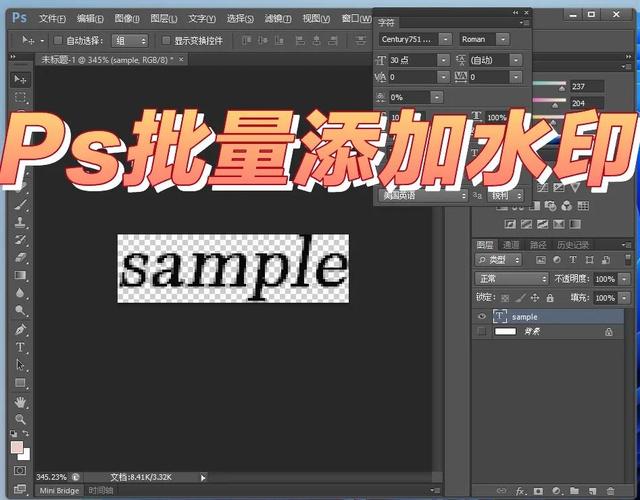Open the 编辑 menu

[90, 19]
